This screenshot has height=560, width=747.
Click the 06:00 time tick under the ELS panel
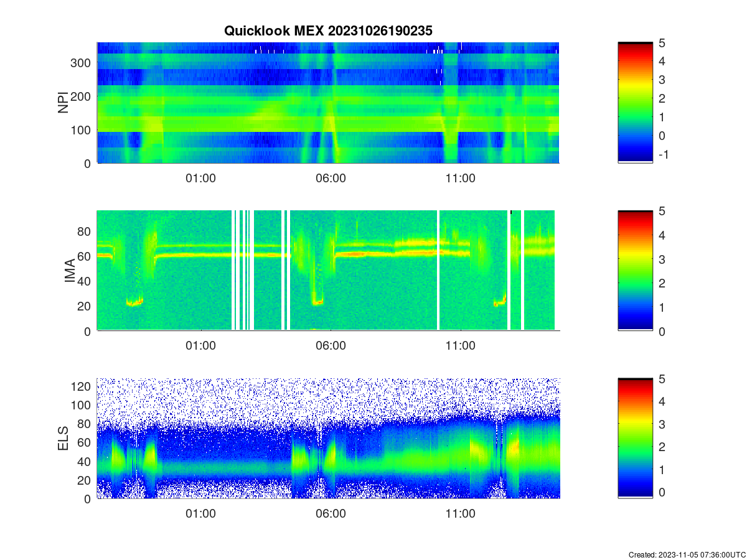point(331,514)
